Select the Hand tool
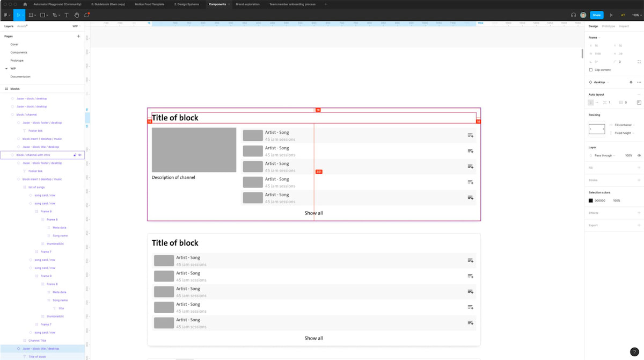 (x=77, y=15)
